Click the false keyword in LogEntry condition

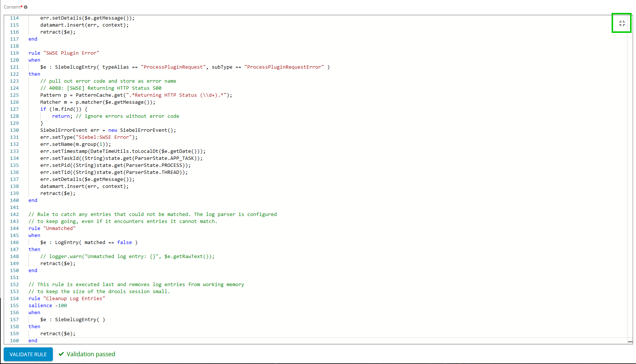tap(124, 243)
